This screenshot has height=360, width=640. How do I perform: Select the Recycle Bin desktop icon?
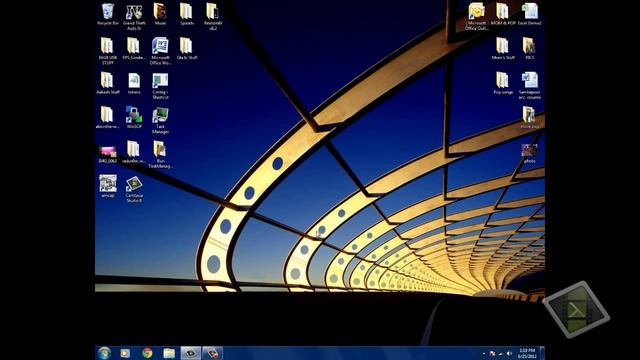tap(108, 15)
